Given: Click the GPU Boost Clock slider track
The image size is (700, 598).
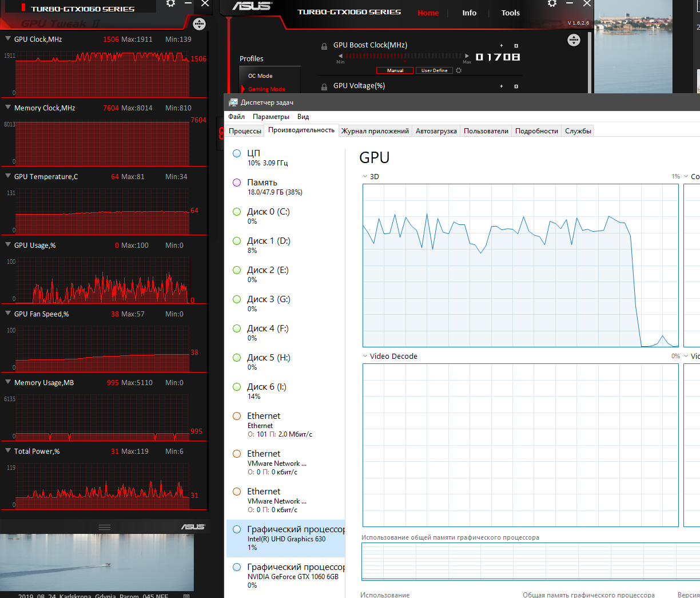Looking at the screenshot, I should [403, 56].
